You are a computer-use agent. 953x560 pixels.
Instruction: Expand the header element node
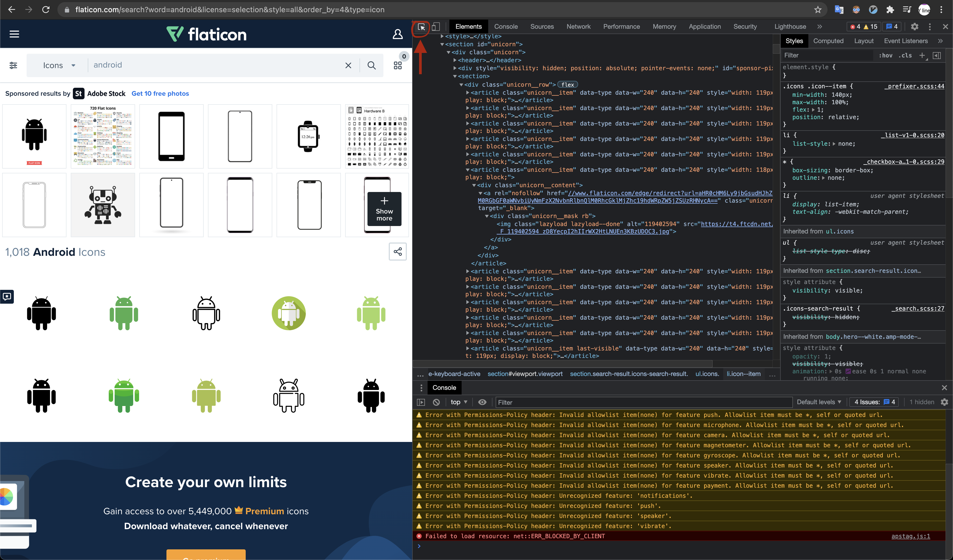tap(455, 61)
